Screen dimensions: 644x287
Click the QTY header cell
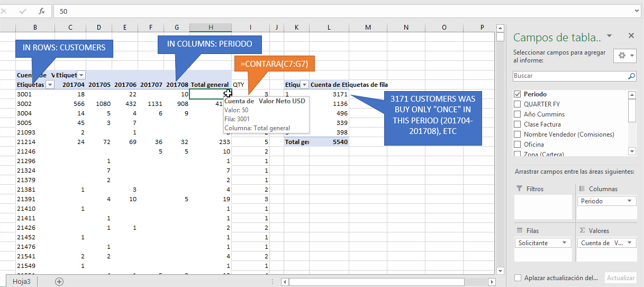(x=250, y=84)
